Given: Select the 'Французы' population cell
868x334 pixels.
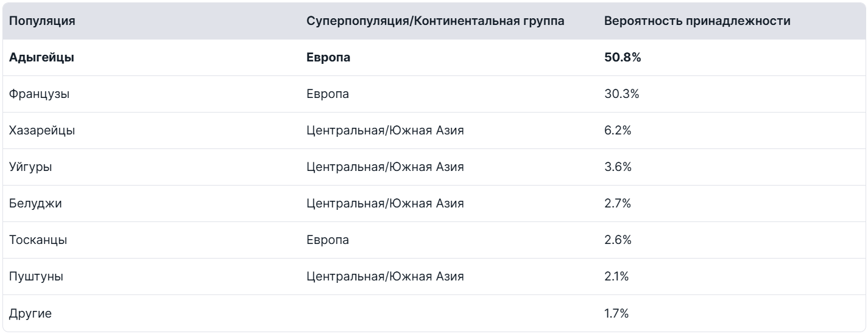Looking at the screenshot, I should pos(39,94).
